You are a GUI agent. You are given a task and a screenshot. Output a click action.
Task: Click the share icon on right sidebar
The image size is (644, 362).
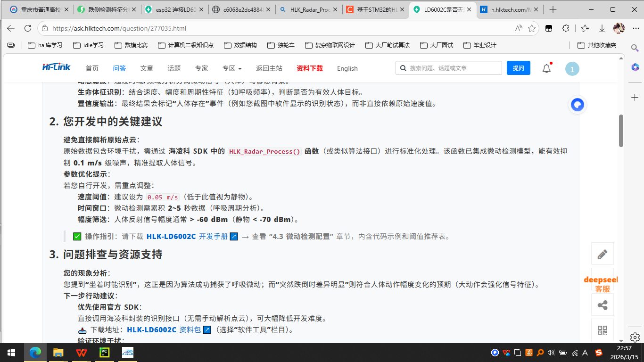coord(602,305)
